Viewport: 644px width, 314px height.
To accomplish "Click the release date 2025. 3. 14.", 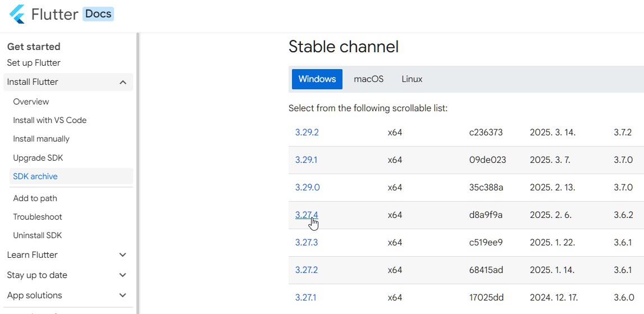I will point(552,133).
